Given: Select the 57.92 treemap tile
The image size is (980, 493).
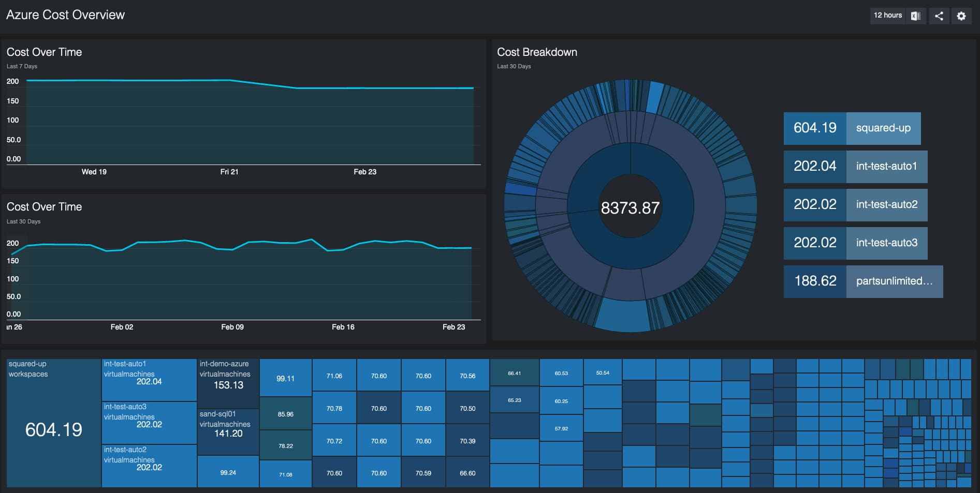Looking at the screenshot, I should click(561, 428).
